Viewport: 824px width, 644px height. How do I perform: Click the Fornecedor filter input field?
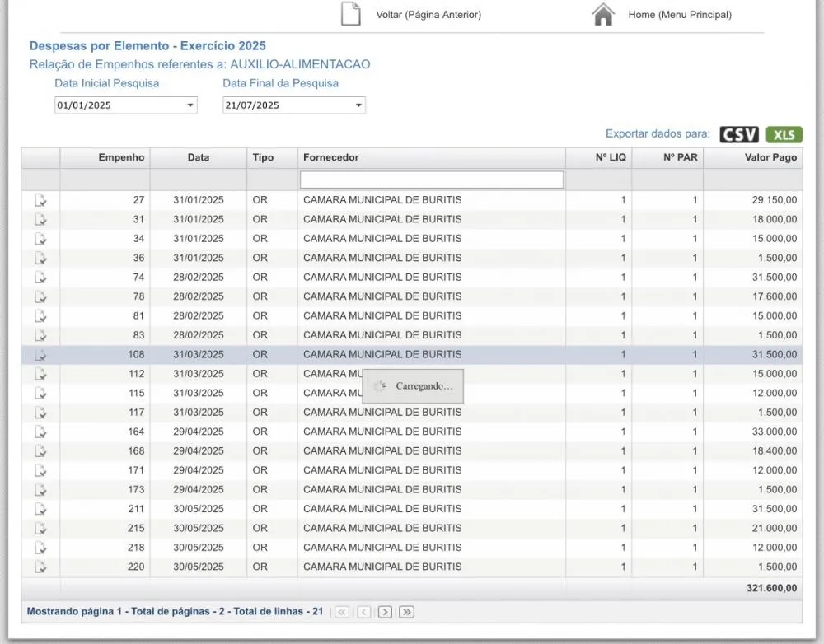click(x=432, y=180)
